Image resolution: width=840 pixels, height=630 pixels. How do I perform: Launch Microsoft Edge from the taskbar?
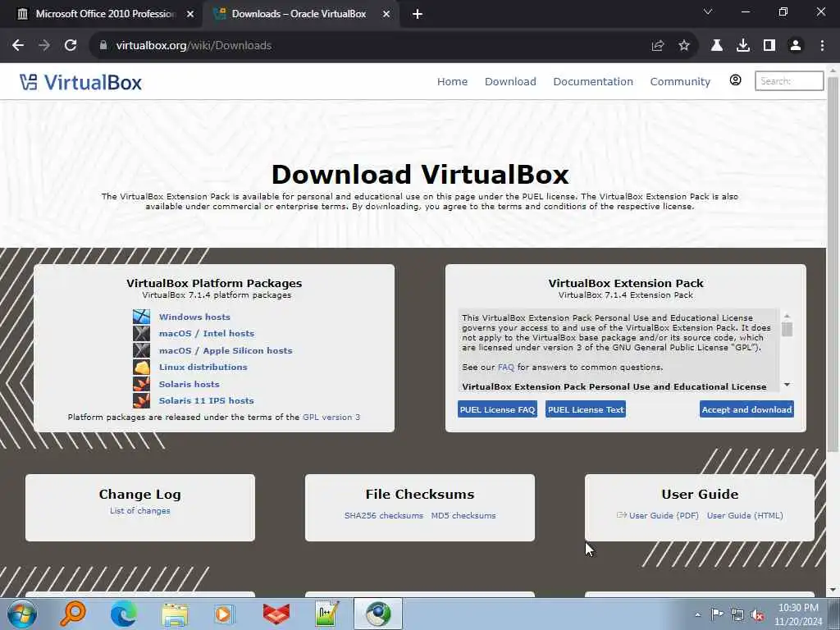124,614
